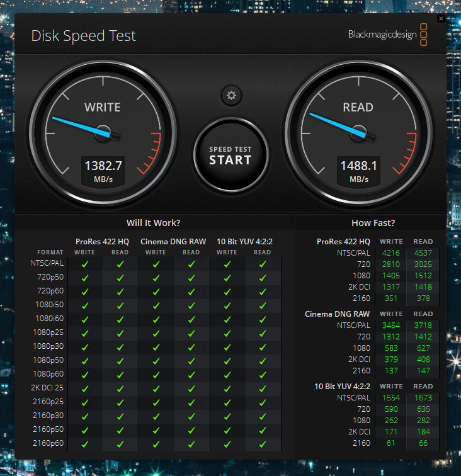Click Cinema DNG RAW 1080 read value 627

pos(423,348)
